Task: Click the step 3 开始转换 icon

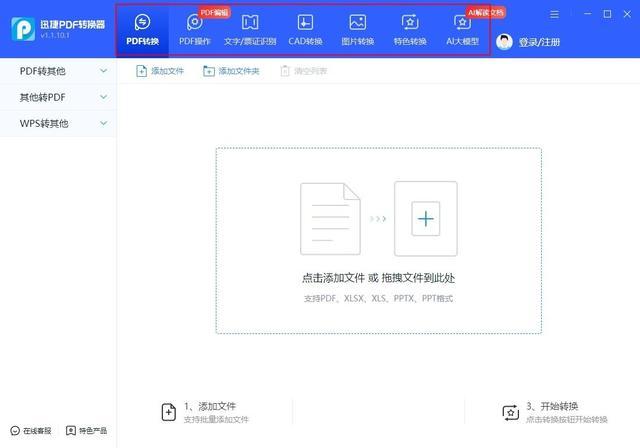Action: (x=511, y=413)
